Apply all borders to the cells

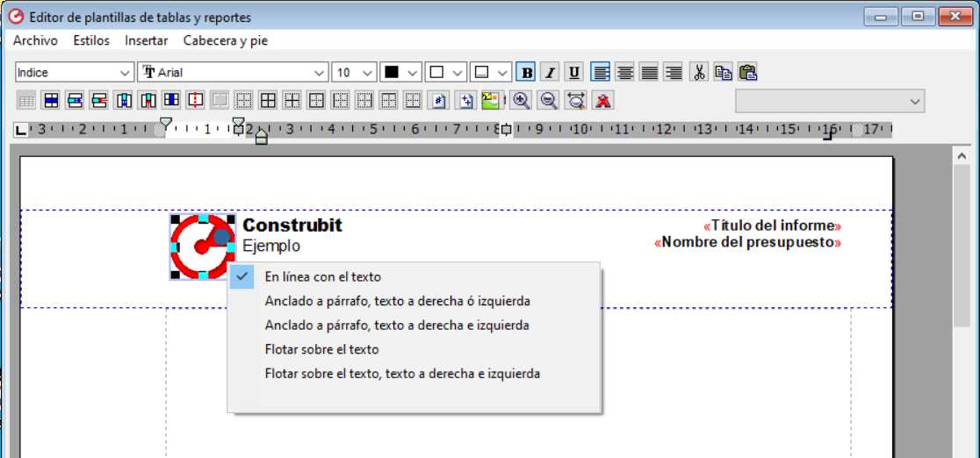click(x=268, y=100)
